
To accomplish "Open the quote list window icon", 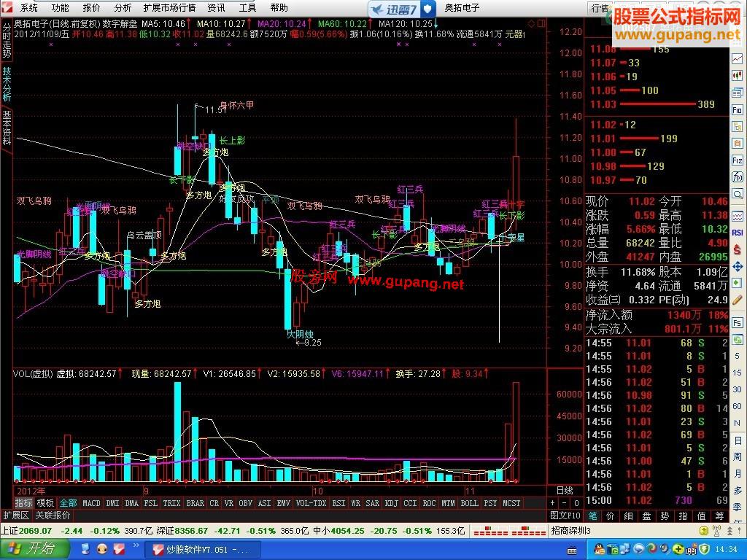I will (737, 93).
